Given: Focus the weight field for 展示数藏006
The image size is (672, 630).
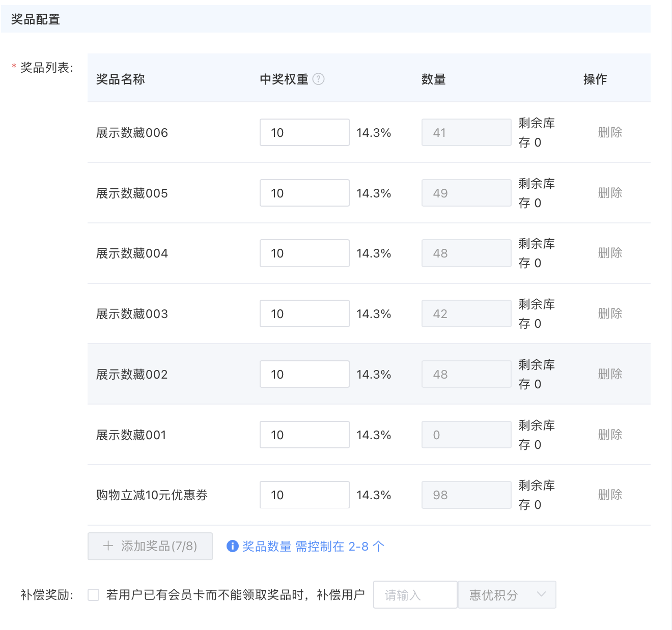Looking at the screenshot, I should tap(304, 132).
